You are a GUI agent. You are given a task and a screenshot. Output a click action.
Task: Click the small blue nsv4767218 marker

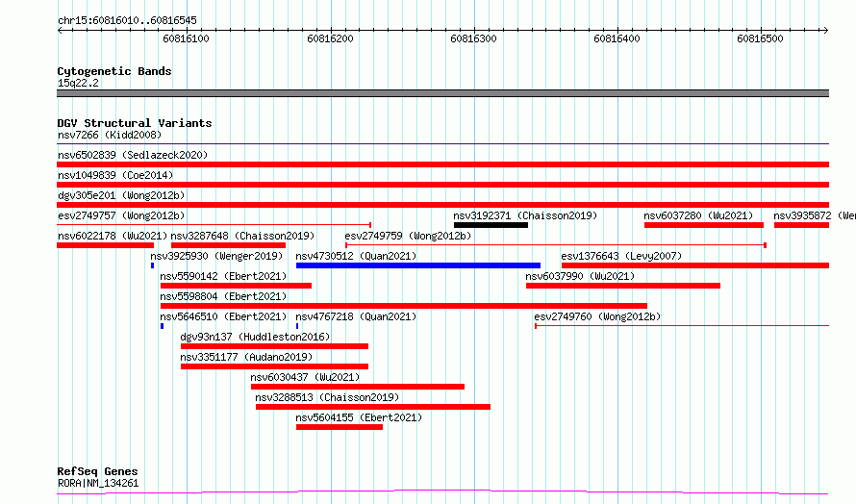click(297, 326)
